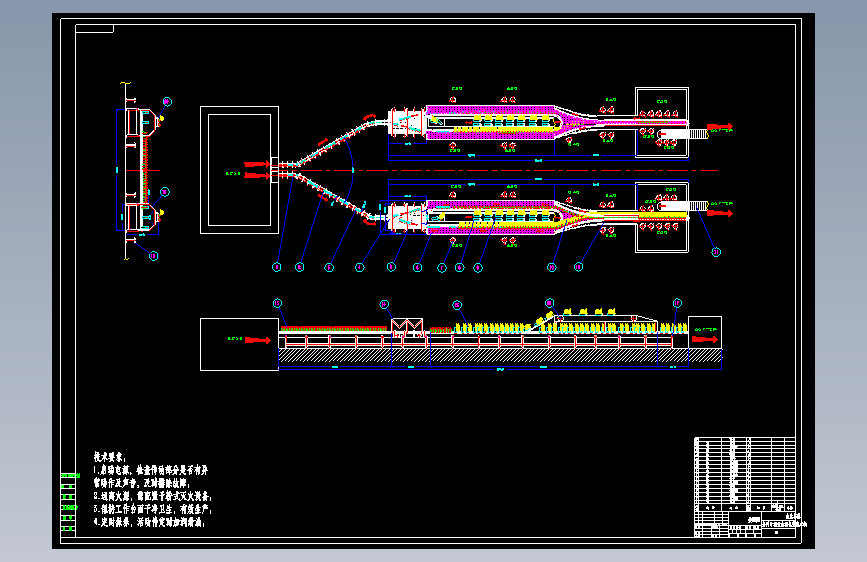Select balloon 10 below the plan view
This screenshot has height=562, width=867.
coord(552,268)
